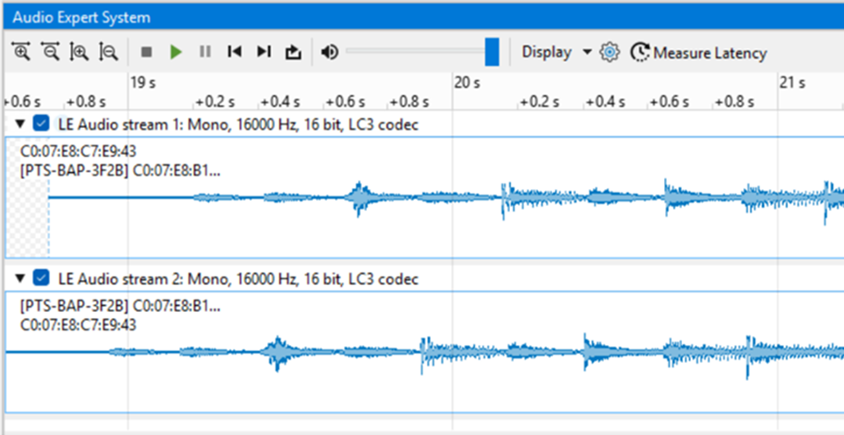The height and width of the screenshot is (435, 844).
Task: Click the horizontal zoom in icon
Action: pyautogui.click(x=21, y=52)
